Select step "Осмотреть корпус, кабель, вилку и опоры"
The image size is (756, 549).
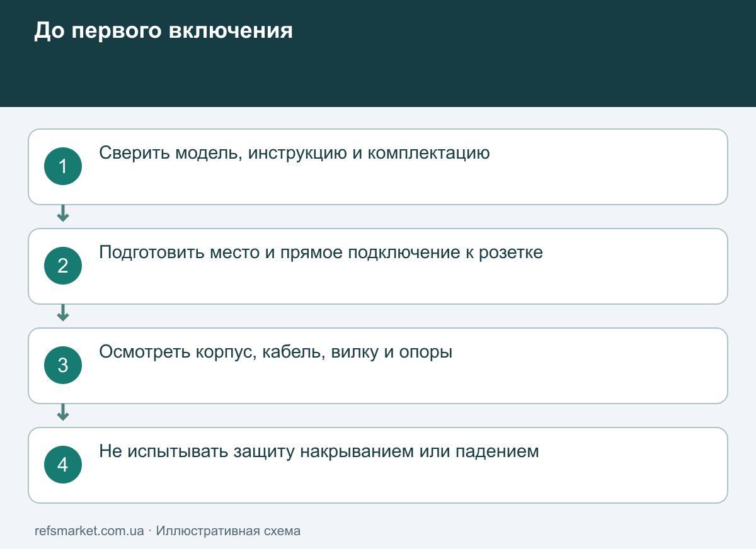tap(378, 366)
